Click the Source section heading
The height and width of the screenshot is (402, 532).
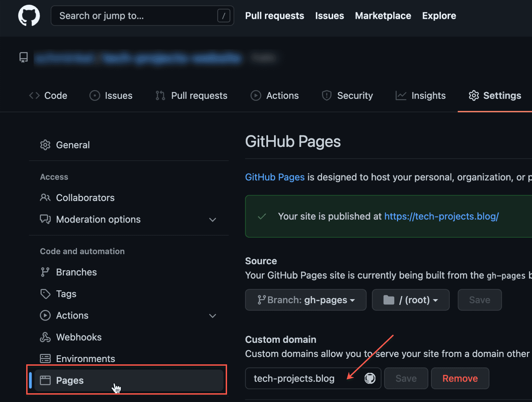261,261
